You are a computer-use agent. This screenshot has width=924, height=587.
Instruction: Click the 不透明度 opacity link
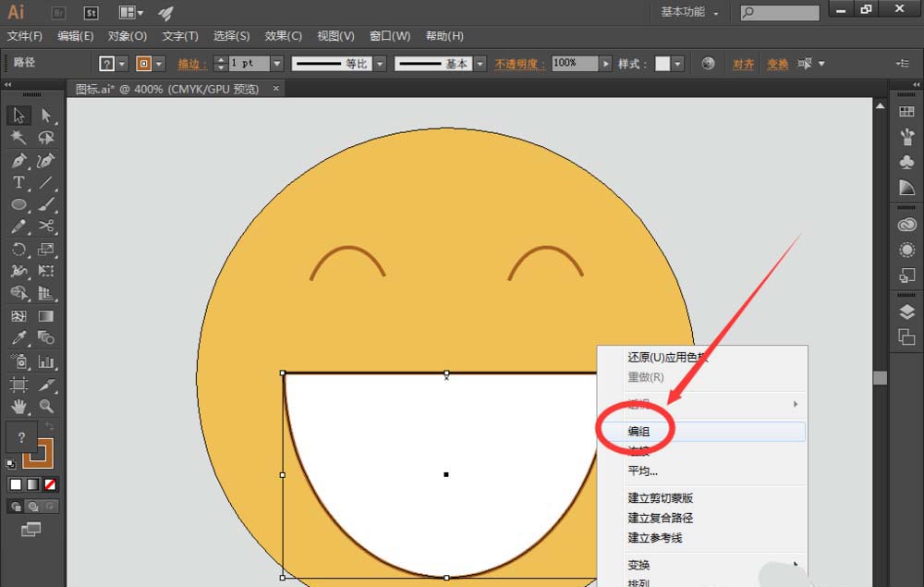point(519,64)
